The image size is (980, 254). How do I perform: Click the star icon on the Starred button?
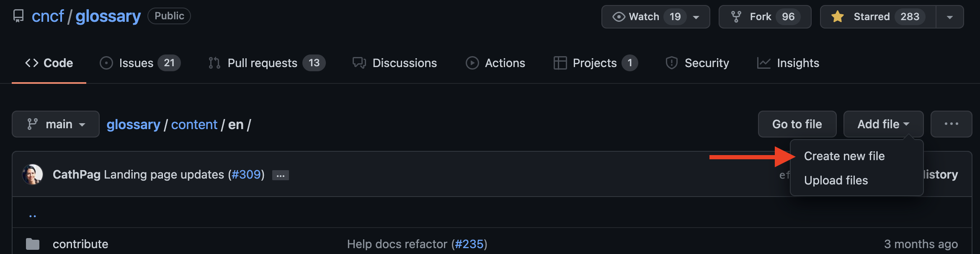(838, 17)
